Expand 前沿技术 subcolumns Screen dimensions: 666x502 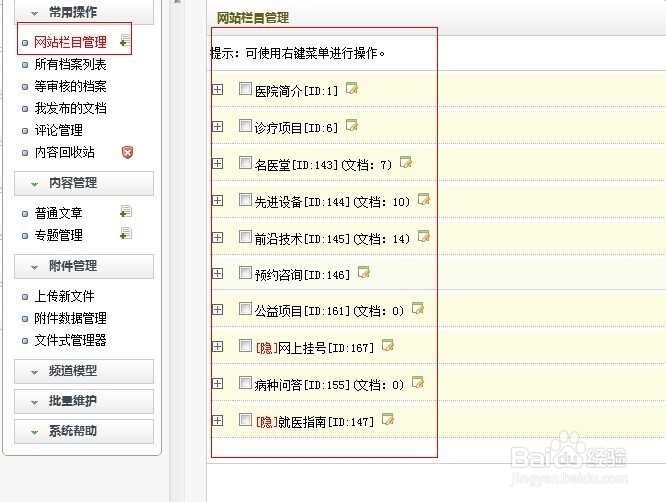(217, 237)
